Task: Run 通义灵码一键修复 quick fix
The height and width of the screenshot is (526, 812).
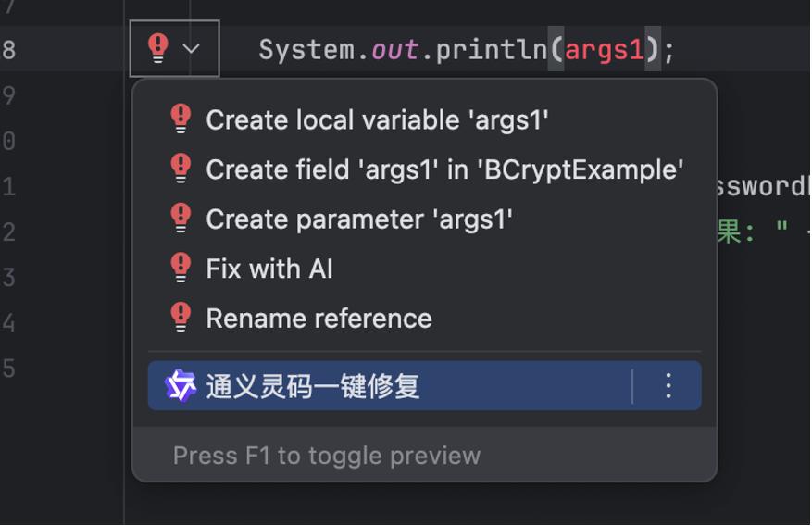Action: (x=390, y=385)
